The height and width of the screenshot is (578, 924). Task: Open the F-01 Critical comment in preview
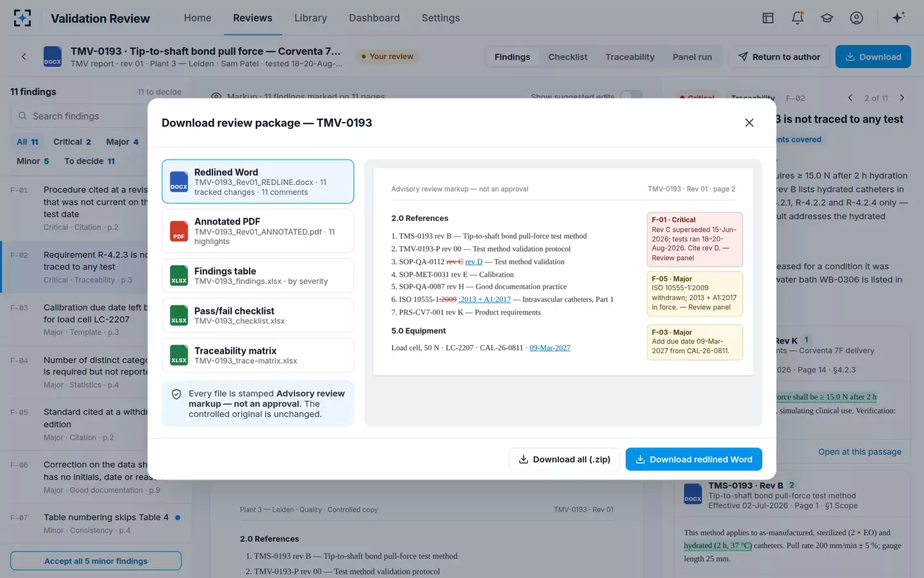coord(695,239)
